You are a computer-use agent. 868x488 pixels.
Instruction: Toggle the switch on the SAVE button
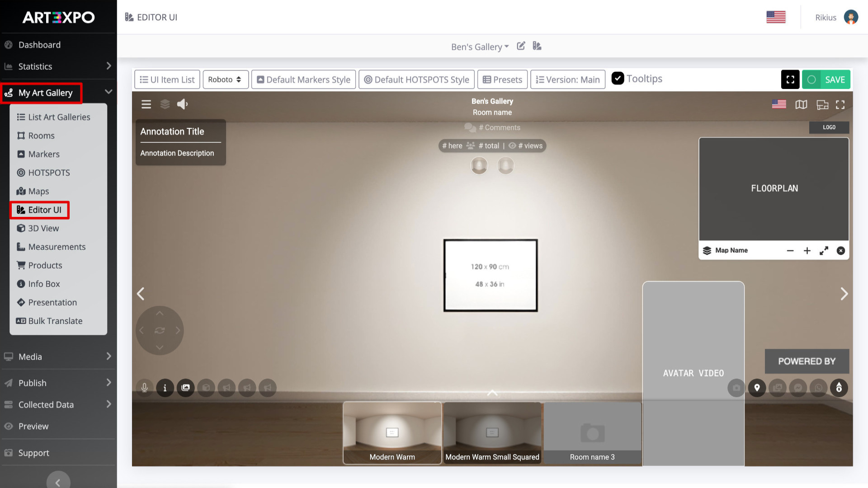click(811, 80)
